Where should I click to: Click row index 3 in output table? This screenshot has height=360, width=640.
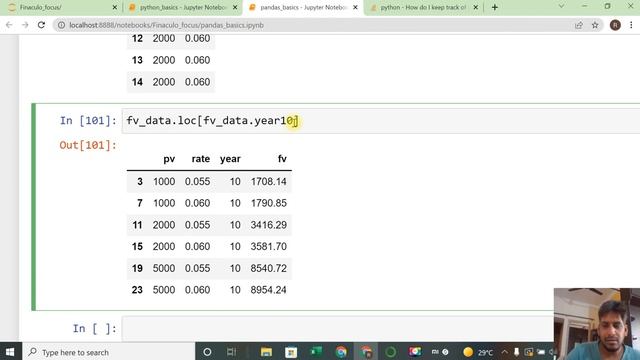coord(140,182)
